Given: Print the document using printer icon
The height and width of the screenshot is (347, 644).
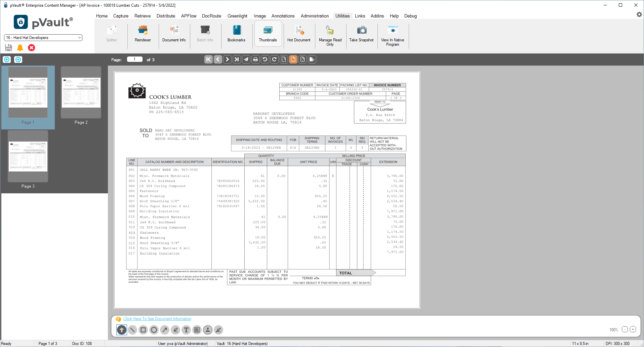Looking at the screenshot, I should 255,60.
